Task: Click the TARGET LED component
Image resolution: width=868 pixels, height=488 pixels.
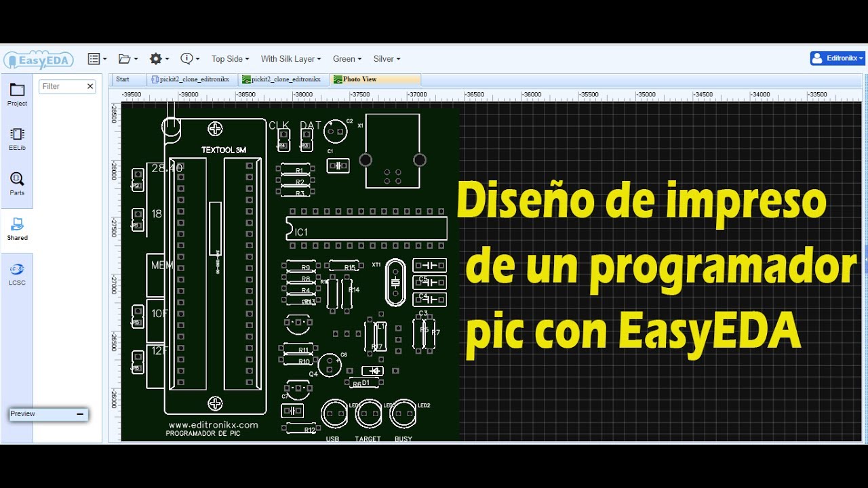Action: (x=370, y=413)
